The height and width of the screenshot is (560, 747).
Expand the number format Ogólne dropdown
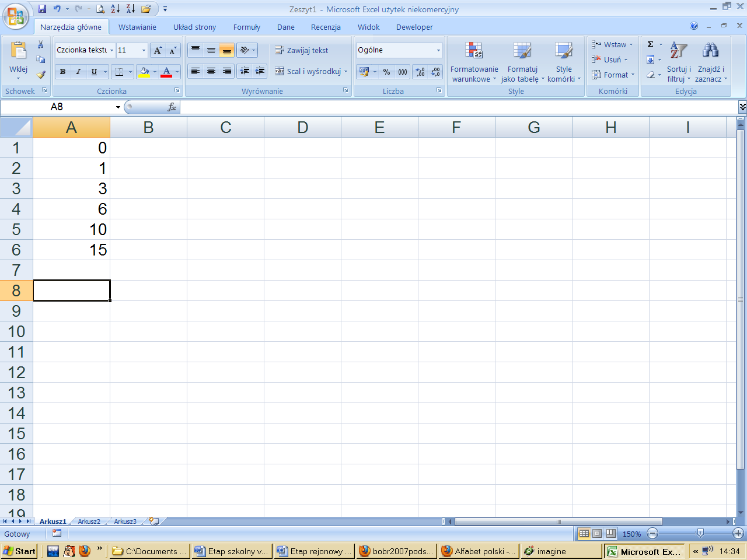click(438, 51)
